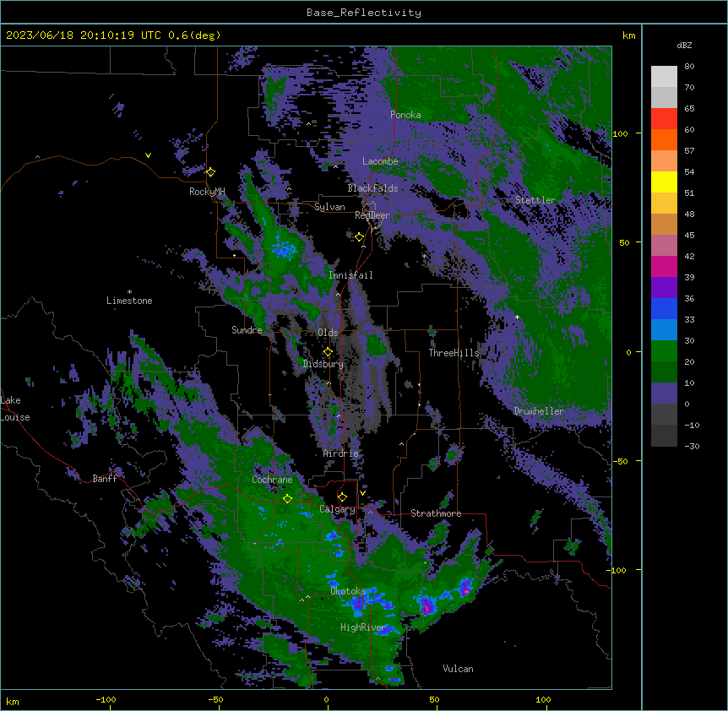Click the Didsbury town label
This screenshot has height=711, width=728.
(x=323, y=364)
